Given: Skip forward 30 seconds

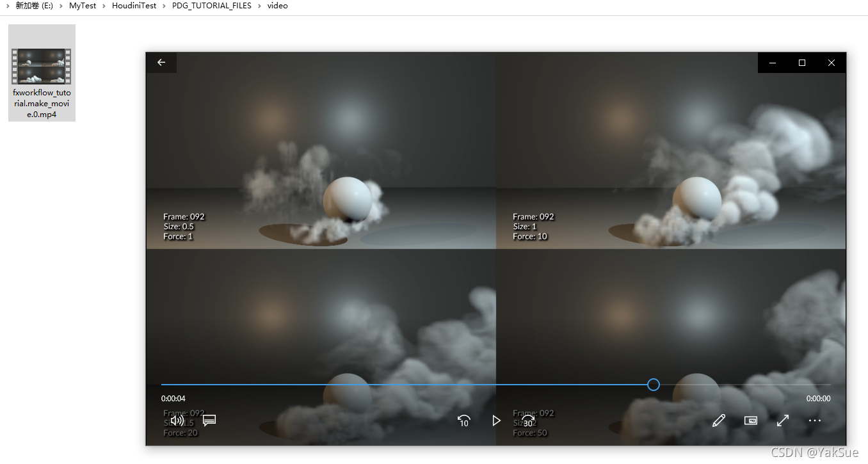Looking at the screenshot, I should click(x=528, y=420).
